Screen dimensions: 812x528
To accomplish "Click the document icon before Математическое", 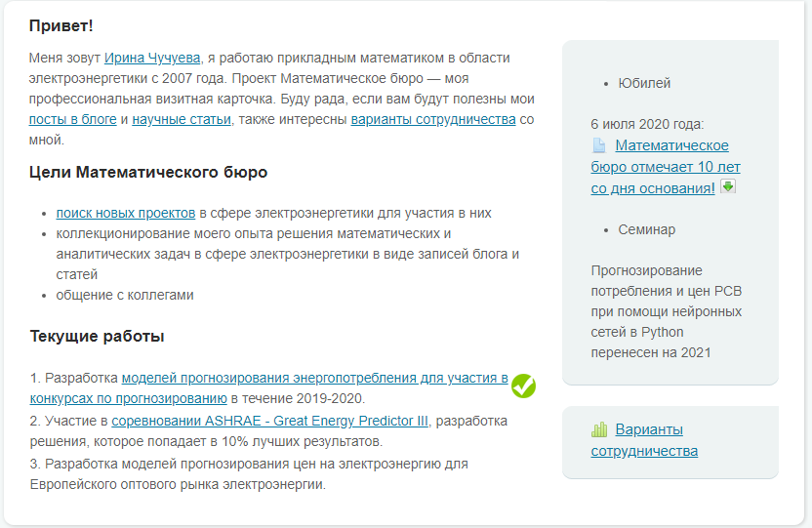I will coord(598,145).
